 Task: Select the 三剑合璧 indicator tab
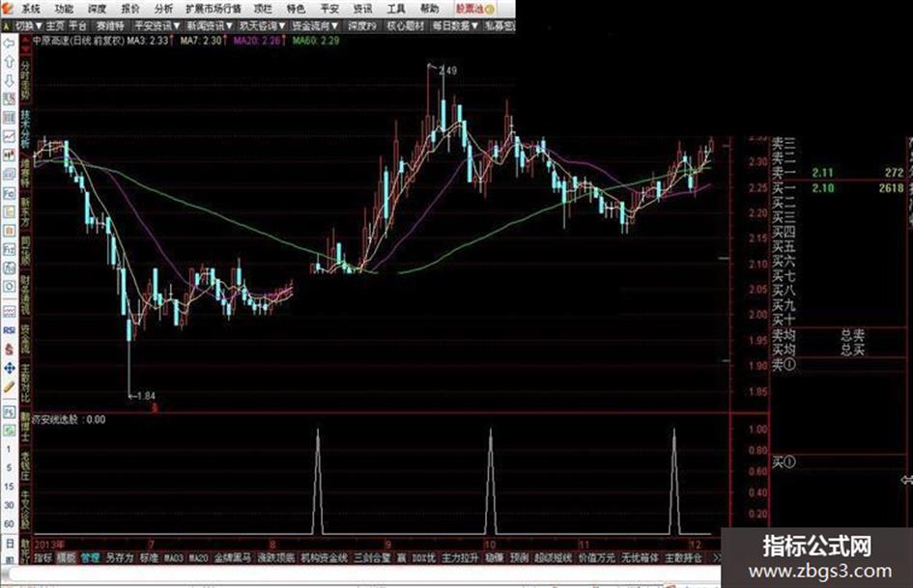pos(372,558)
